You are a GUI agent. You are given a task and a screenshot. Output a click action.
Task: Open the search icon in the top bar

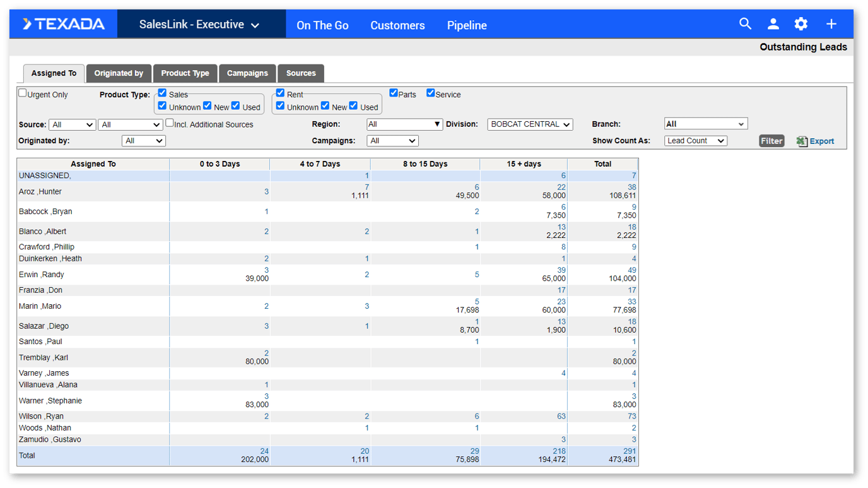click(x=745, y=23)
